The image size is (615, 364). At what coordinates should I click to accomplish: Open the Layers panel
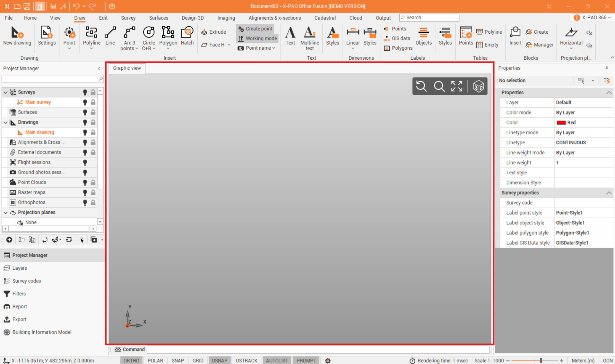(x=20, y=268)
